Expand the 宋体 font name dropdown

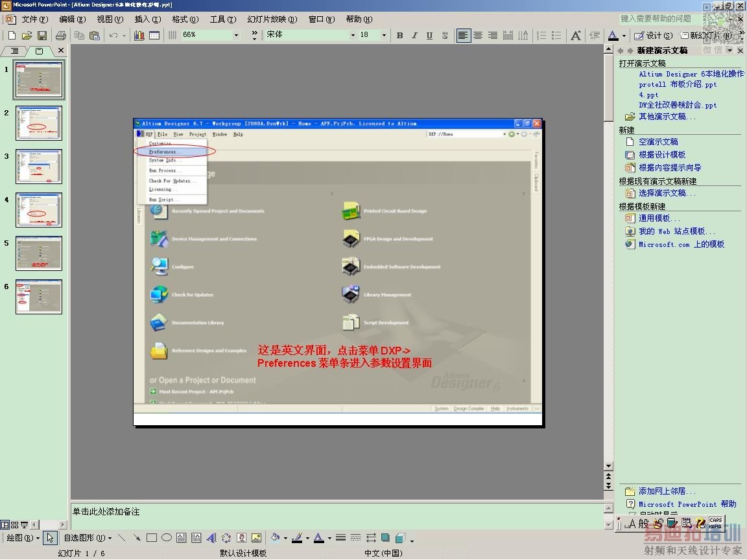(x=353, y=36)
